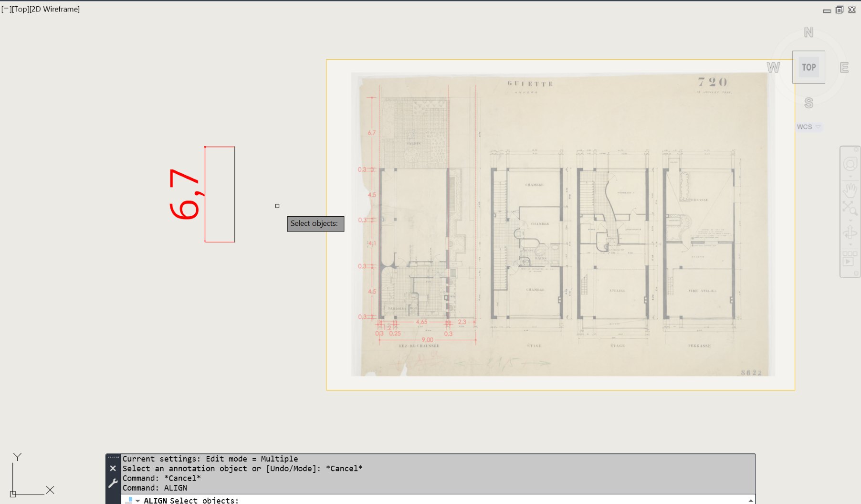The height and width of the screenshot is (504, 861).
Task: Open the [2D Wireframe] visual style menu
Action: (x=54, y=9)
